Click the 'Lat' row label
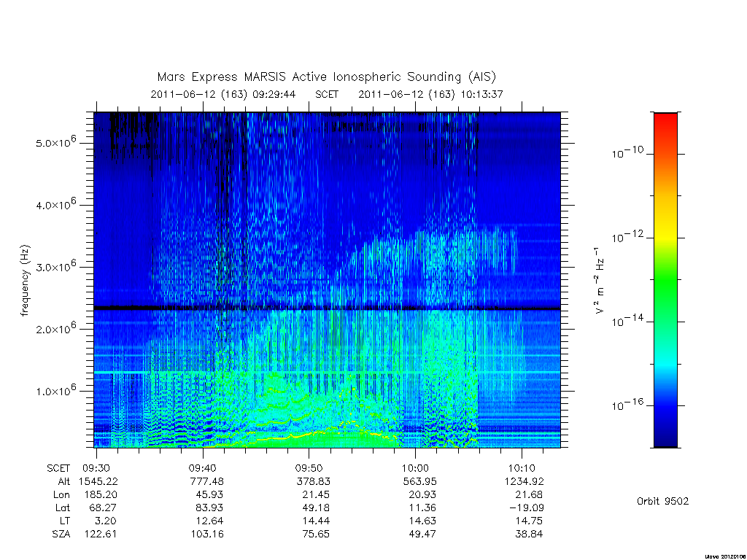 pyautogui.click(x=62, y=507)
